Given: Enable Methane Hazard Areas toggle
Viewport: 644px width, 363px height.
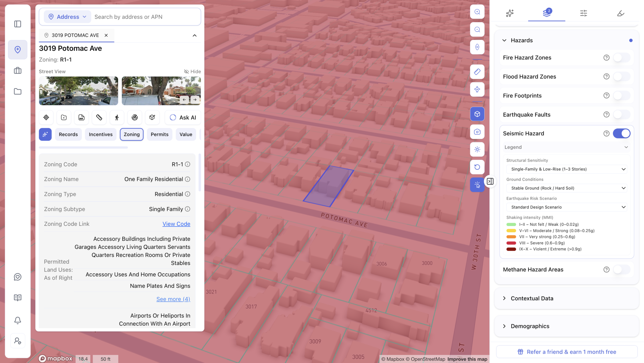Looking at the screenshot, I should pos(622,270).
